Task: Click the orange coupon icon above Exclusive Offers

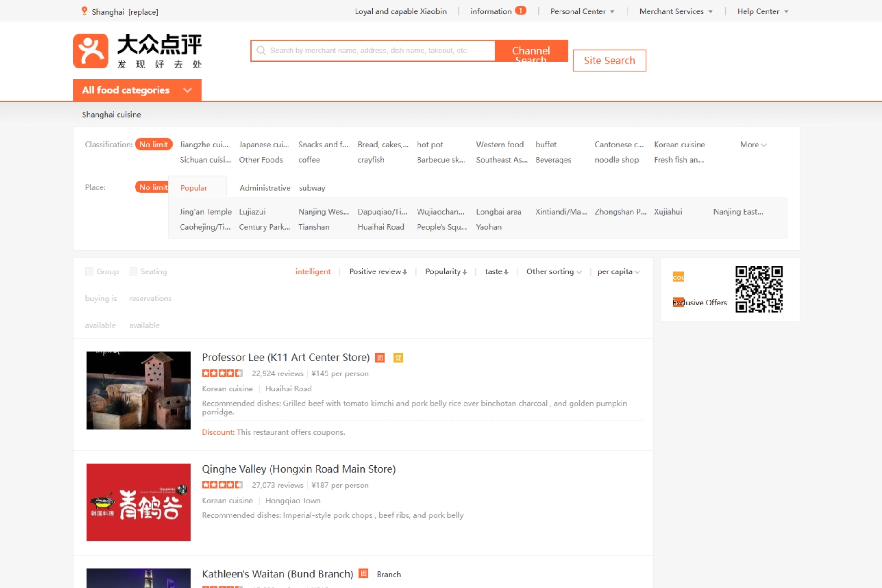Action: [x=678, y=277]
